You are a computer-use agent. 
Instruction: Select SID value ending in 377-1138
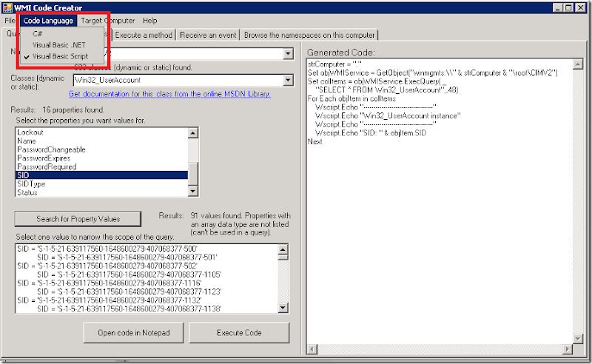pyautogui.click(x=129, y=309)
